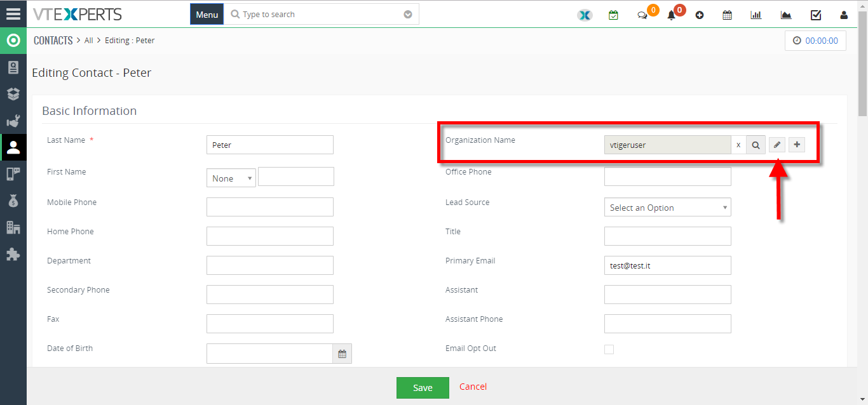Open the First Name salutation None dropdown
Viewport: 868px width, 405px height.
[231, 178]
